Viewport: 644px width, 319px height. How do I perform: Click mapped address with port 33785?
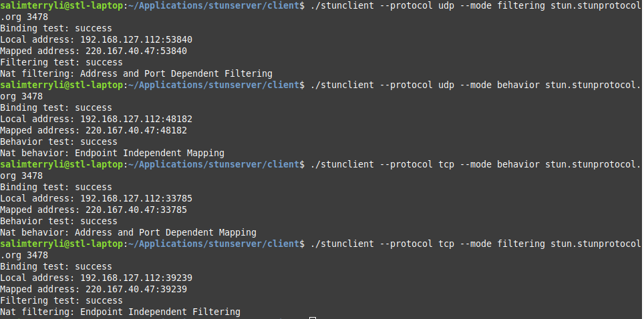(136, 210)
